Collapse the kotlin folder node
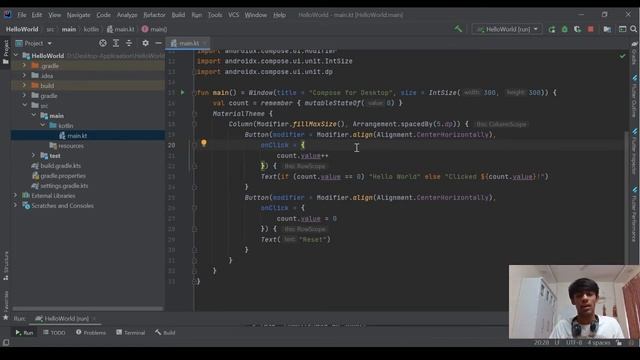 tap(43, 125)
